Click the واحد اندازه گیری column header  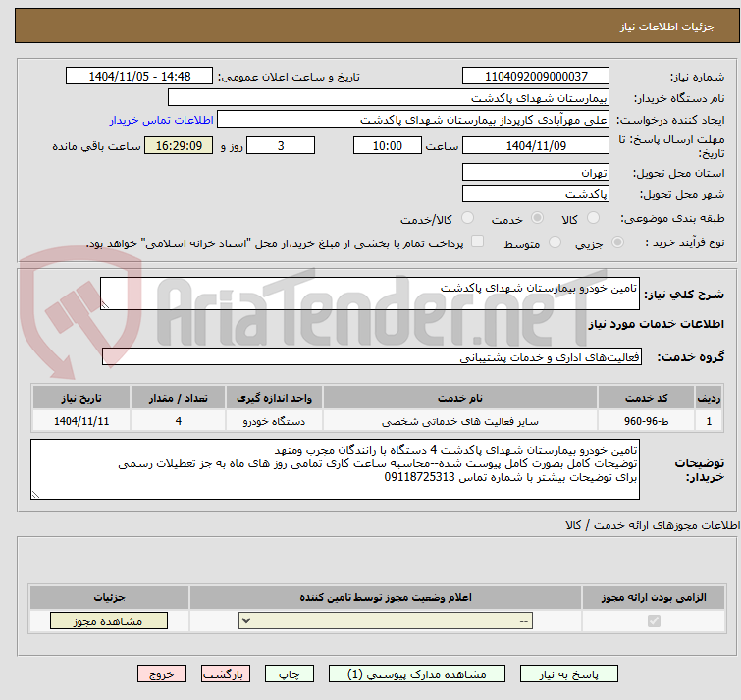275,398
